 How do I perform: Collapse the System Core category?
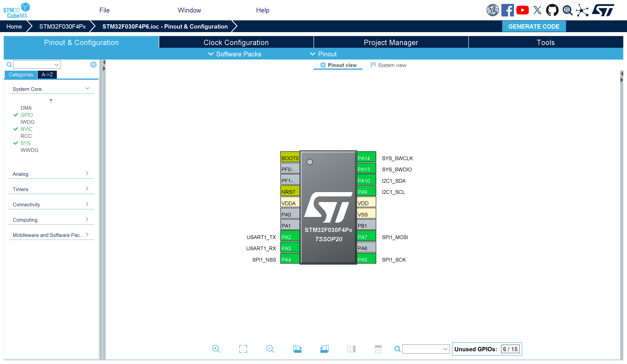[x=87, y=88]
